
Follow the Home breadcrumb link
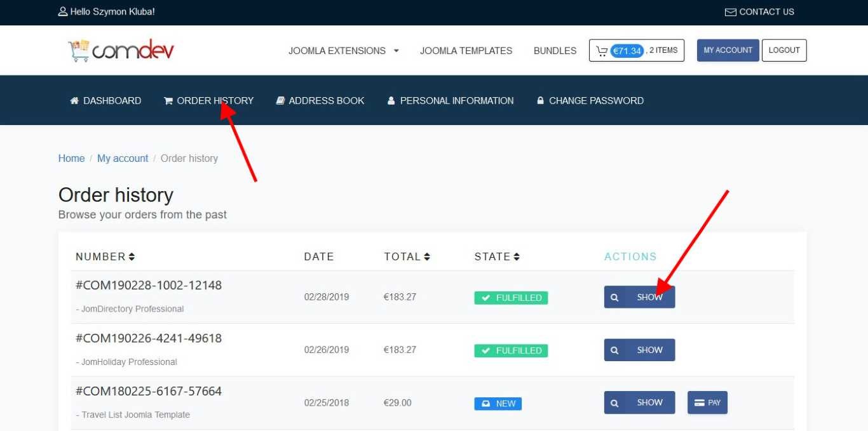point(72,158)
